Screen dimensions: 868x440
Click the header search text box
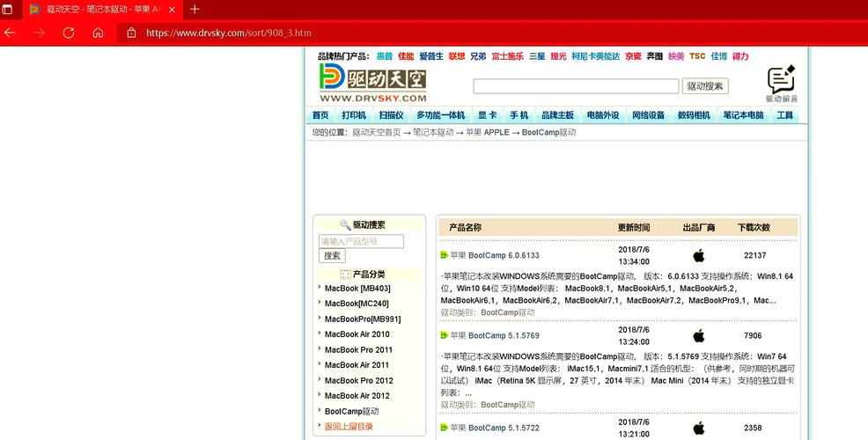576,86
